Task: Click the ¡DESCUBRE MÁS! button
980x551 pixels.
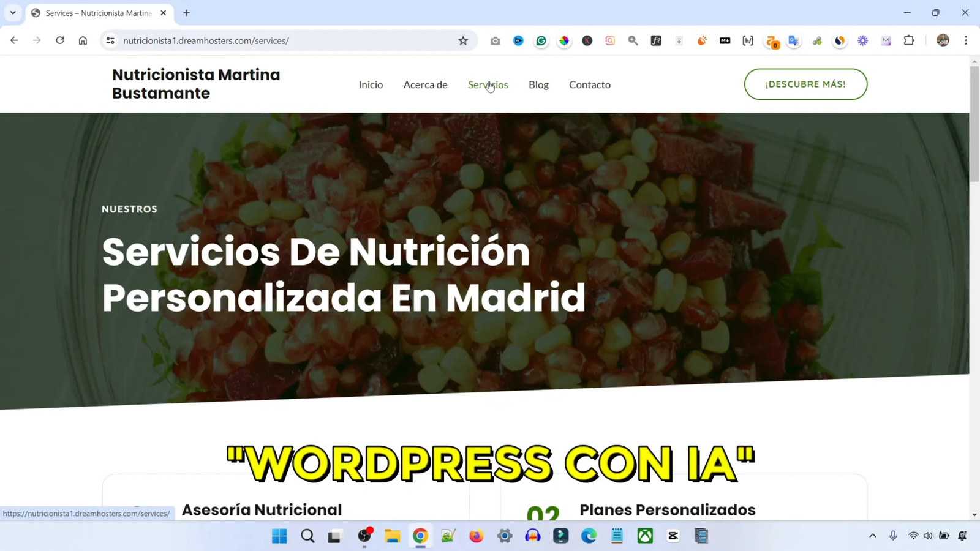Action: click(805, 84)
